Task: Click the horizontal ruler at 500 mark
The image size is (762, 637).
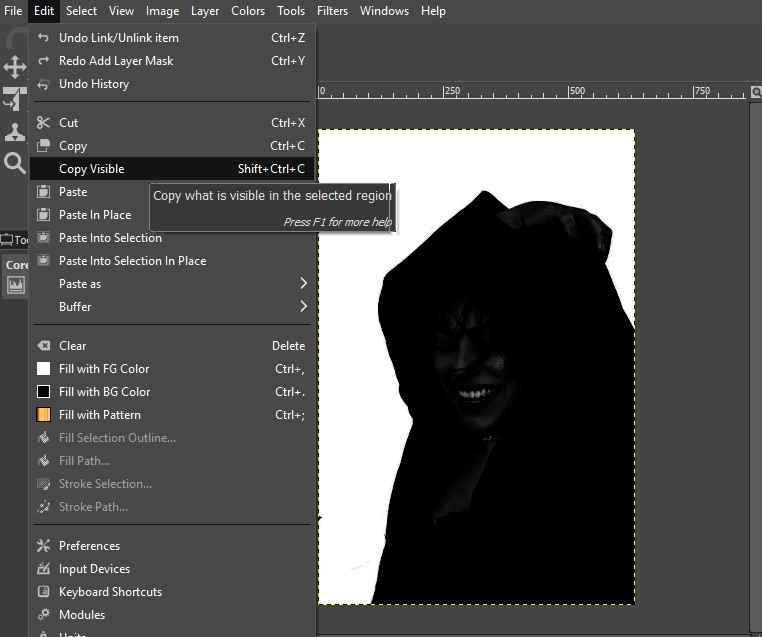Action: click(x=577, y=91)
